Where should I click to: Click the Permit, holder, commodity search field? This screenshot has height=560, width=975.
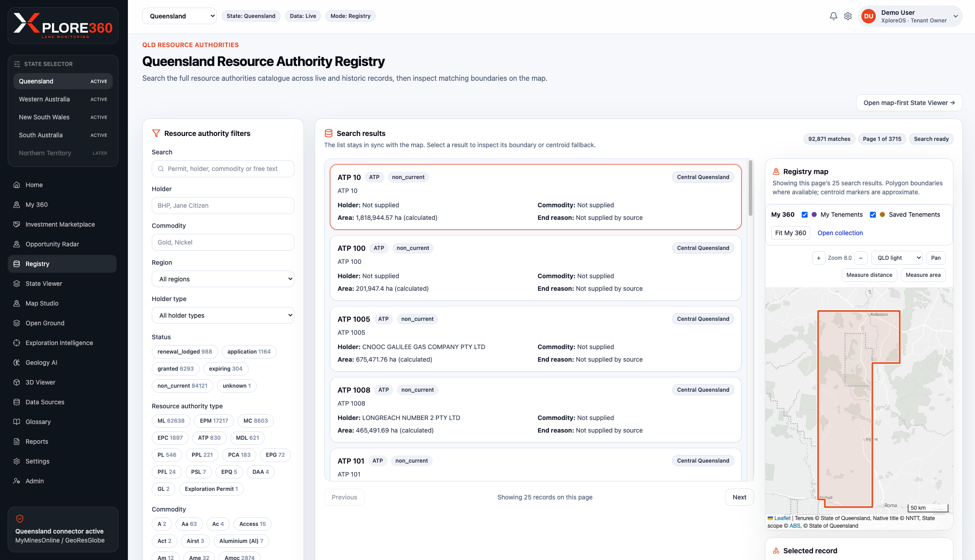point(223,169)
